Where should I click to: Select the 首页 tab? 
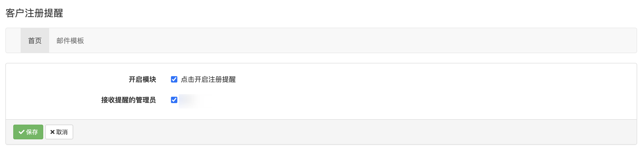click(x=35, y=41)
